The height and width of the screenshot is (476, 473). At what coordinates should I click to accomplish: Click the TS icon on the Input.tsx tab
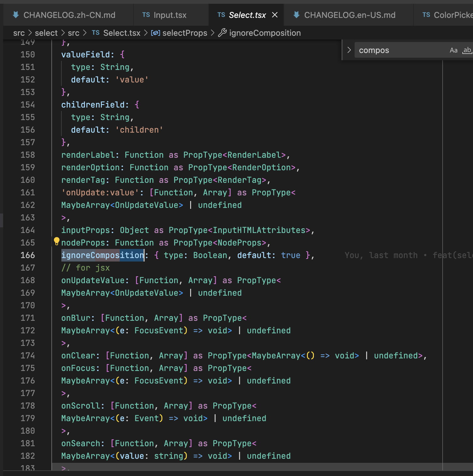pos(146,15)
